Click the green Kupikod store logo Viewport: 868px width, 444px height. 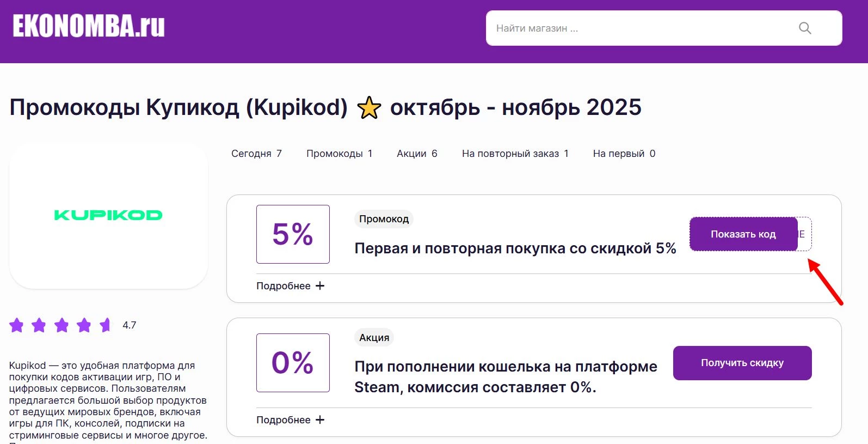[x=108, y=215]
